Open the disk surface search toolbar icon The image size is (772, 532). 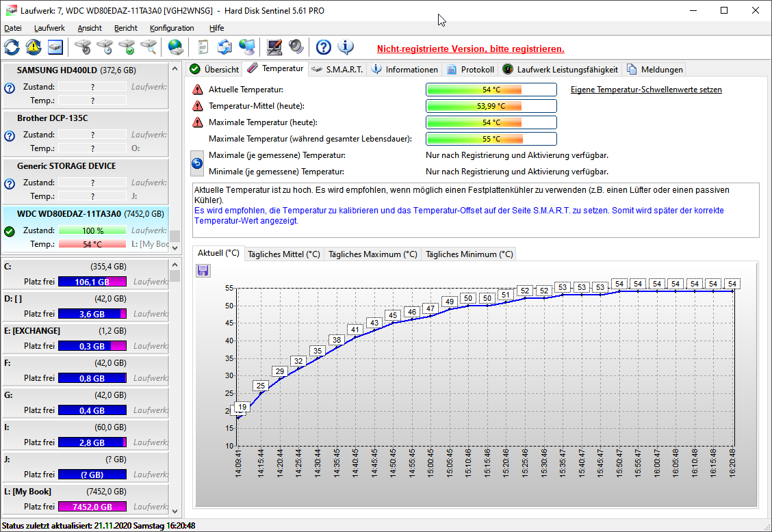pos(147,46)
